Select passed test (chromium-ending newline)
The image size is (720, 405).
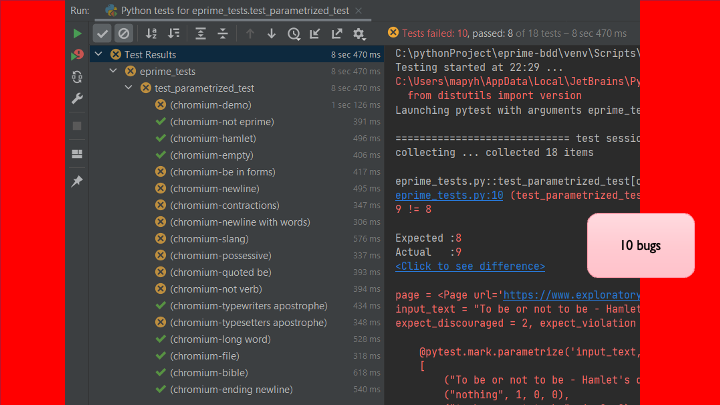pos(231,389)
